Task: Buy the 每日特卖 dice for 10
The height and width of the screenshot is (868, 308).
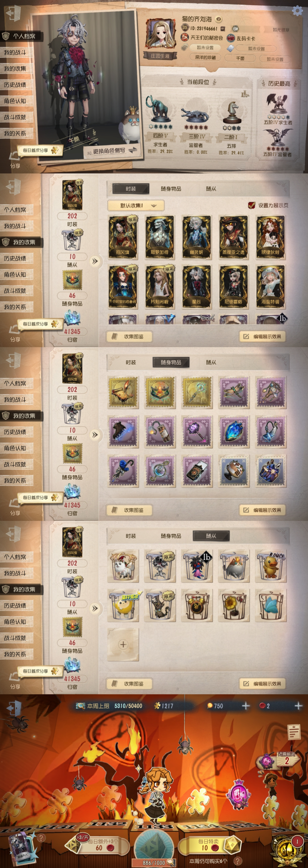Action: [209, 844]
